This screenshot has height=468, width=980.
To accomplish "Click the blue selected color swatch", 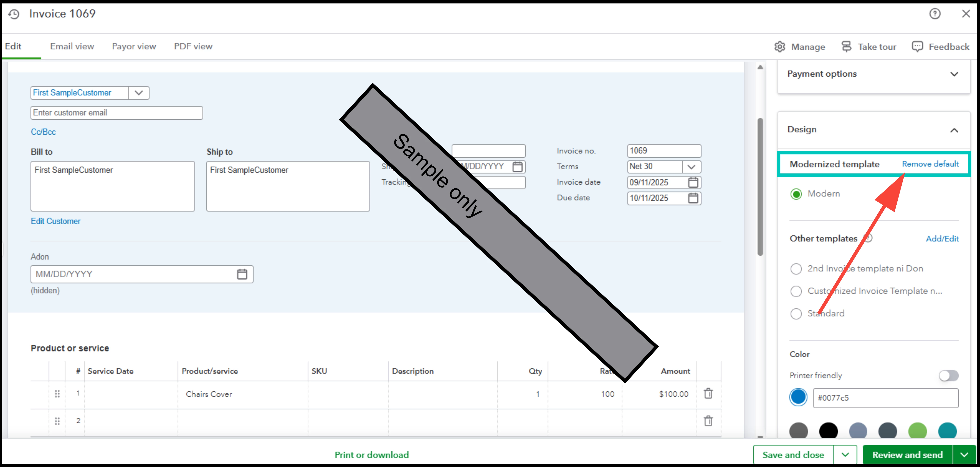I will [x=798, y=397].
